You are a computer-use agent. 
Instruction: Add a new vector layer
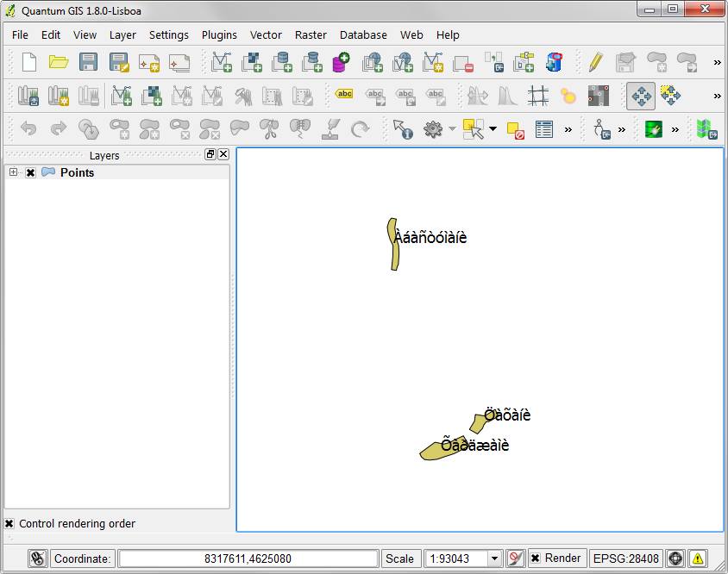pyautogui.click(x=221, y=62)
